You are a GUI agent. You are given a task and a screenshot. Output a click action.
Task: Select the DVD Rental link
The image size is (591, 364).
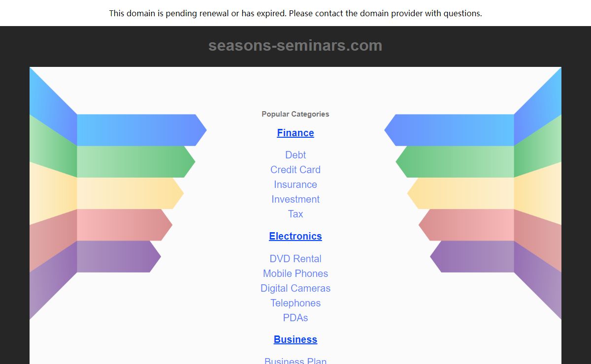point(295,259)
